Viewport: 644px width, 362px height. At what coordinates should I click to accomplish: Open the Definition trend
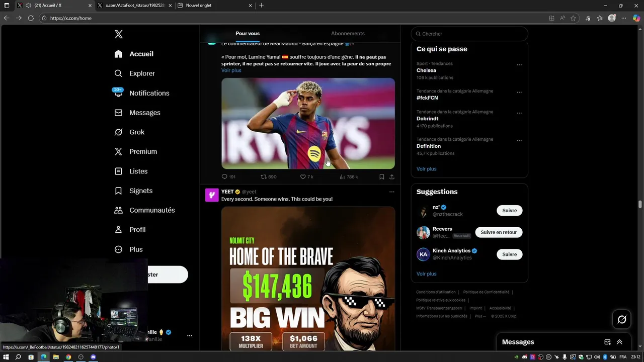tap(429, 146)
